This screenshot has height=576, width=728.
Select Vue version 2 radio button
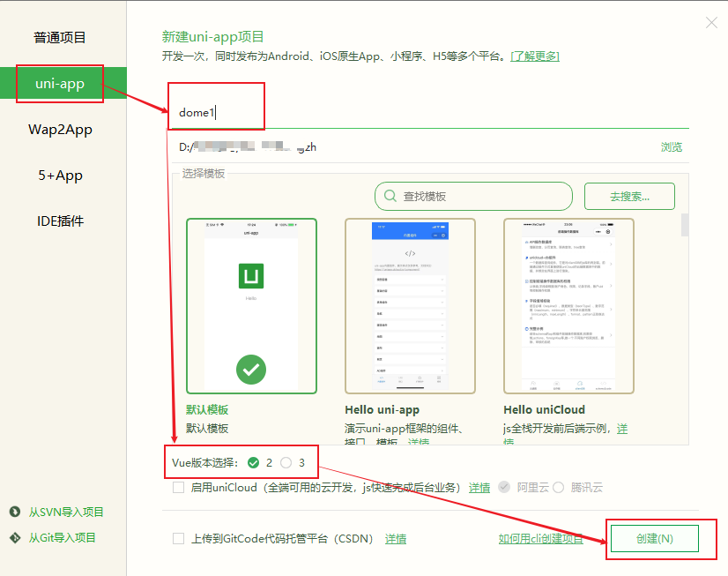click(x=254, y=463)
